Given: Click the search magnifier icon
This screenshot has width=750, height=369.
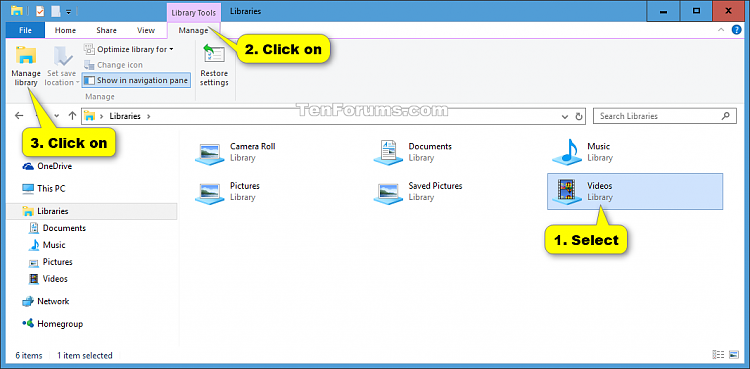Looking at the screenshot, I should point(726,116).
